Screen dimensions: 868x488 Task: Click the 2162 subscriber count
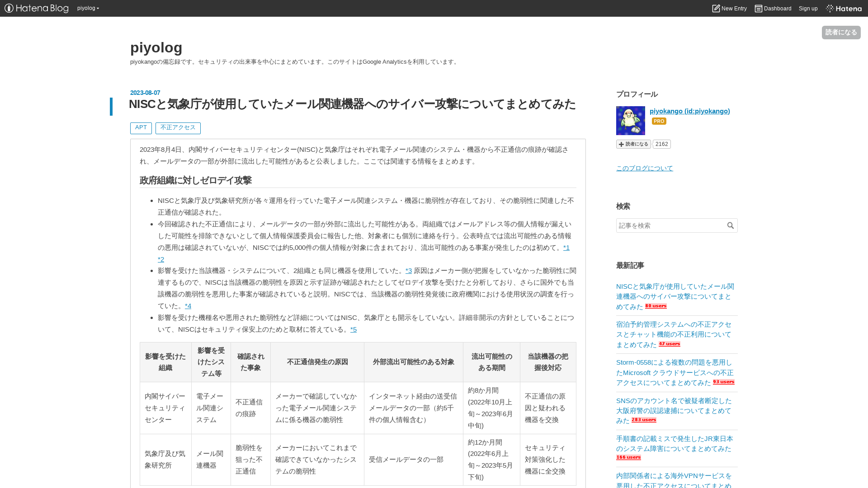(662, 144)
